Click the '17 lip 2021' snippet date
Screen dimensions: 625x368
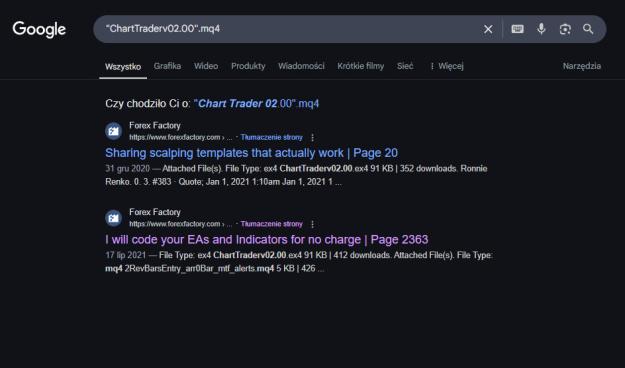126,255
